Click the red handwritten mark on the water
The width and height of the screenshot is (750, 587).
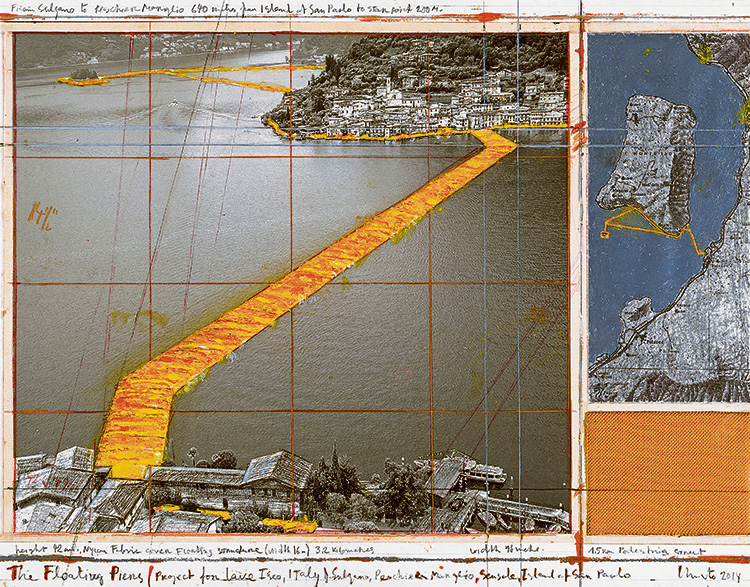(x=42, y=216)
